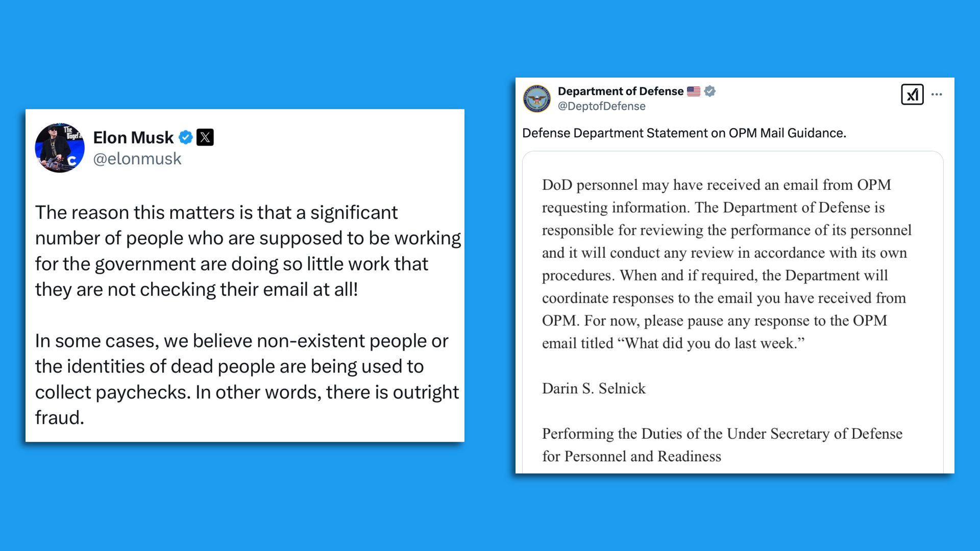Select the text 'Defense Department Statement on OPM Mail Guidance'
This screenshot has width=980, height=551.
[x=684, y=133]
